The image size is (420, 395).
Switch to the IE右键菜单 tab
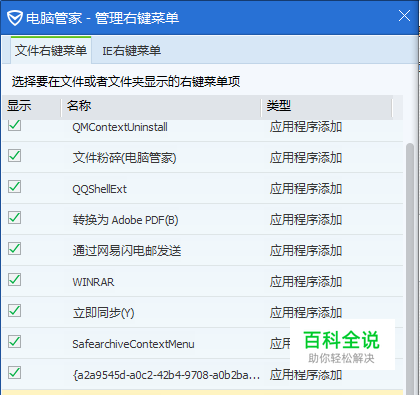(x=132, y=51)
